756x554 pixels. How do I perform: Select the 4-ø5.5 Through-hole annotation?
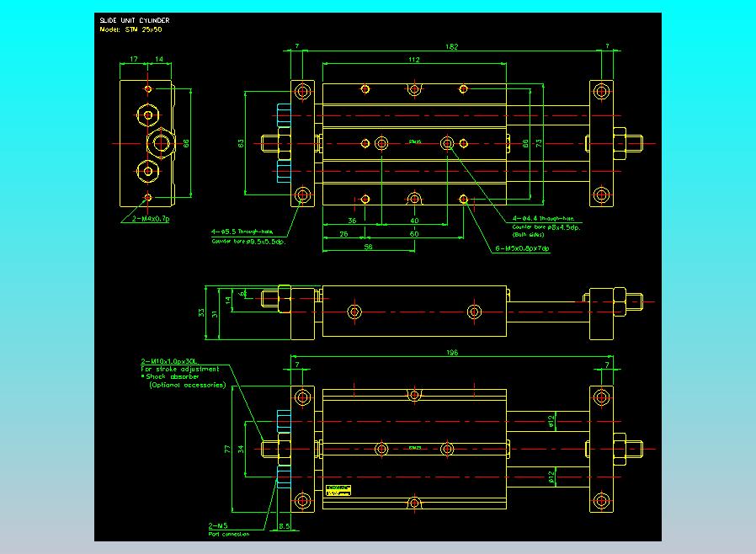point(242,232)
